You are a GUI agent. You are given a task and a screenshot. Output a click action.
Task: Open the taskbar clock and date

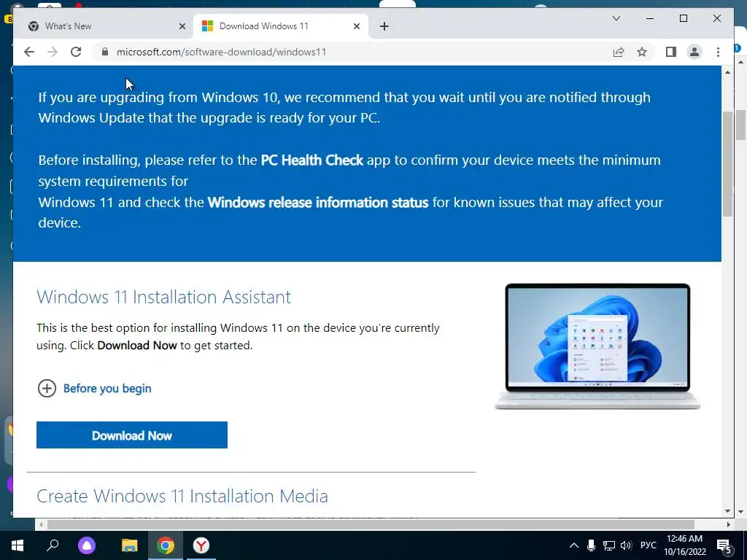684,545
